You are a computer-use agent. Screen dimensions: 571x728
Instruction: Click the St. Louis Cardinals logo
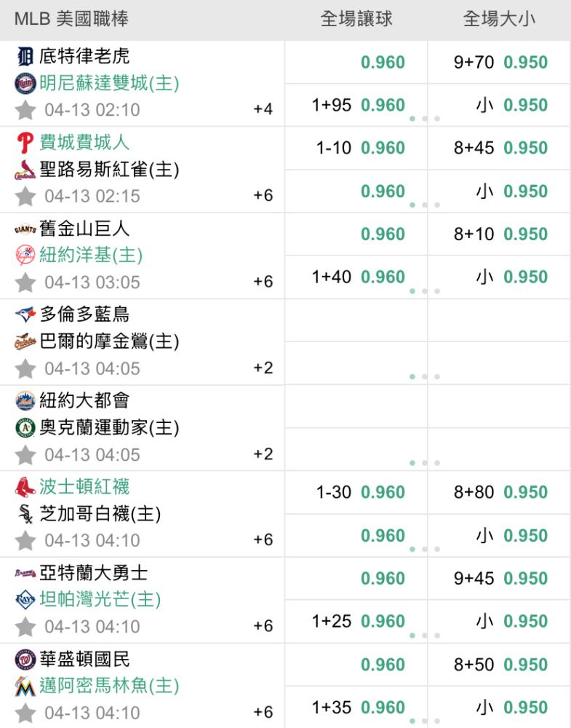click(x=25, y=170)
